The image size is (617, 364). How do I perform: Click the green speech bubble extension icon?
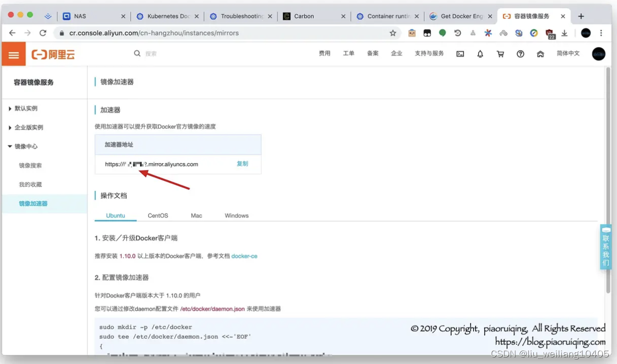443,33
